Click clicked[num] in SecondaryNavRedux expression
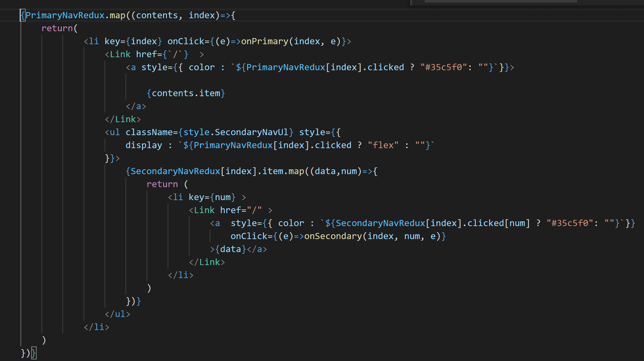Screen dimensions: 644x361 [x=498, y=223]
